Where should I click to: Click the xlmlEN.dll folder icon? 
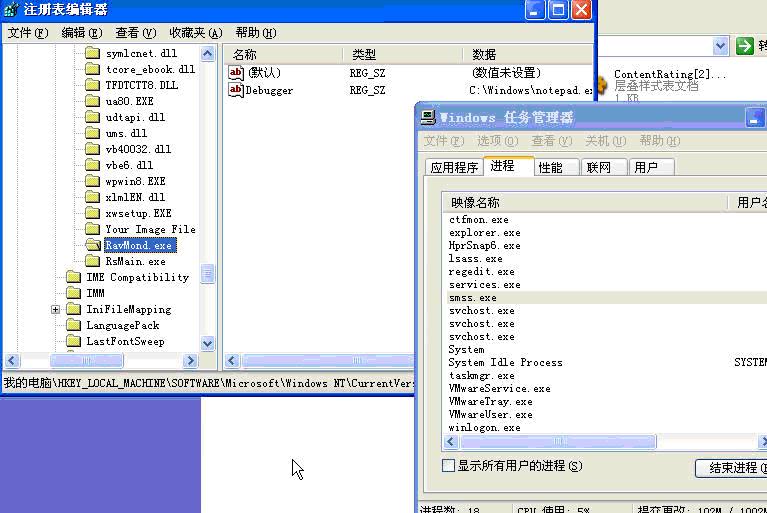[x=92, y=197]
